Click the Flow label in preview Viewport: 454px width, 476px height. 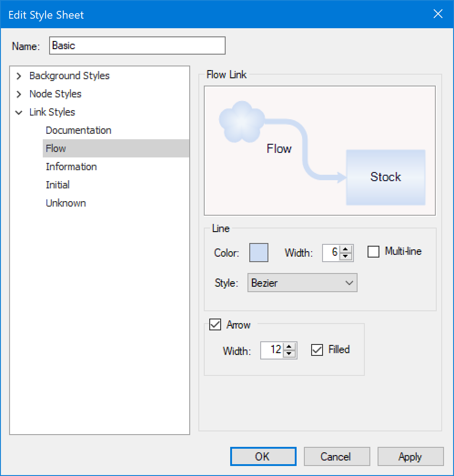pos(279,149)
